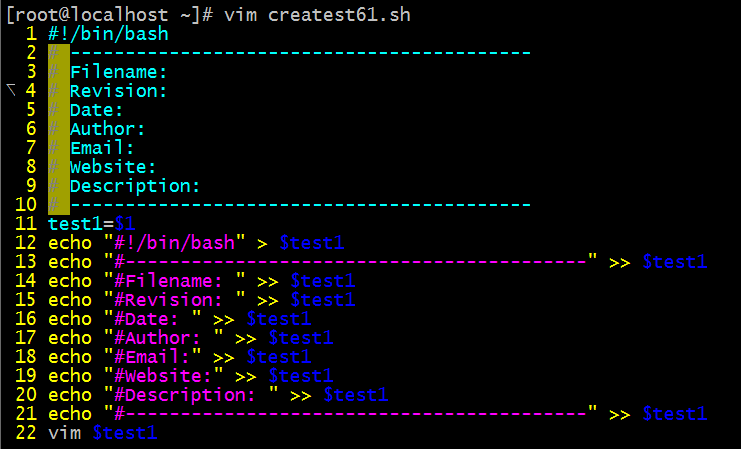Viewport: 741px width, 449px height.
Task: Click the vim command on line 22
Action: pyautogui.click(x=64, y=433)
